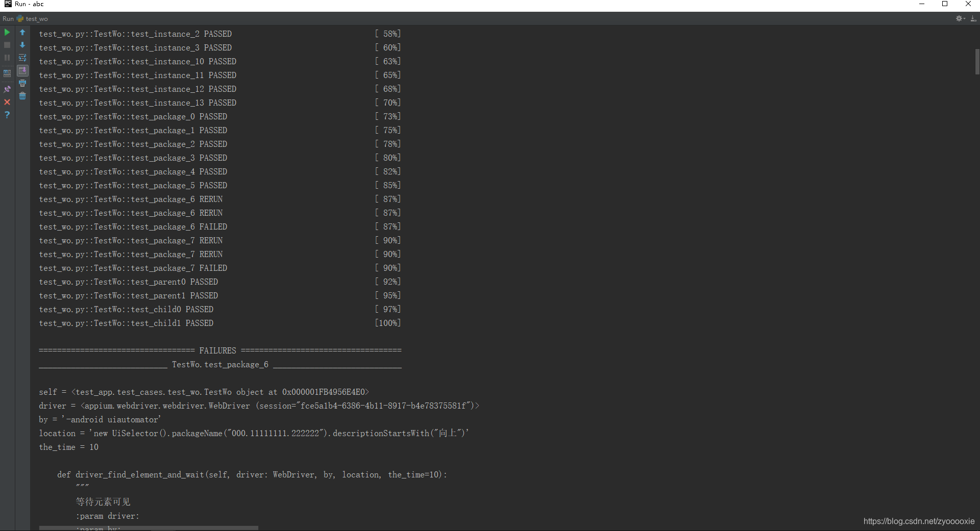Screen dimensions: 980x531
Task: Click the 'the_time = 10' line
Action: (x=68, y=447)
